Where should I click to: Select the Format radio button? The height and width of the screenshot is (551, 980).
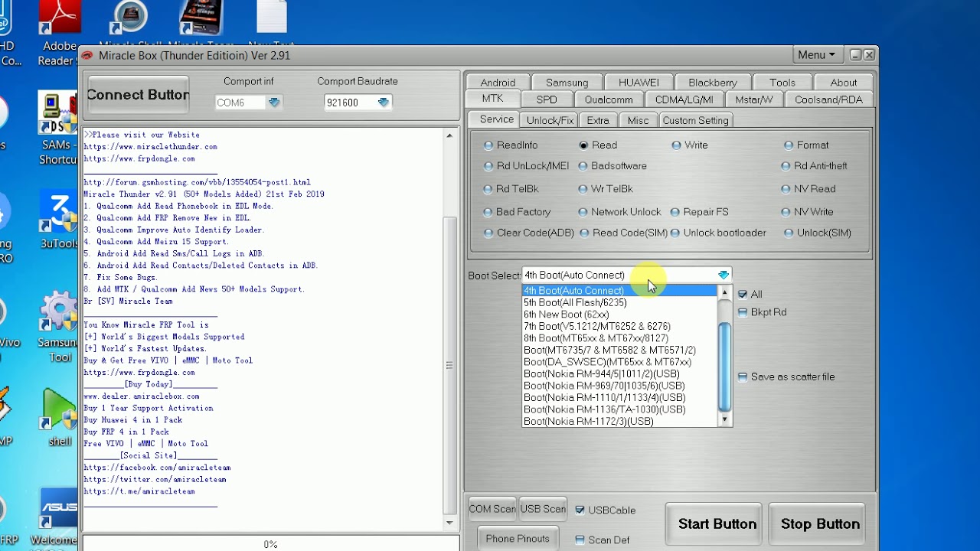pos(789,145)
